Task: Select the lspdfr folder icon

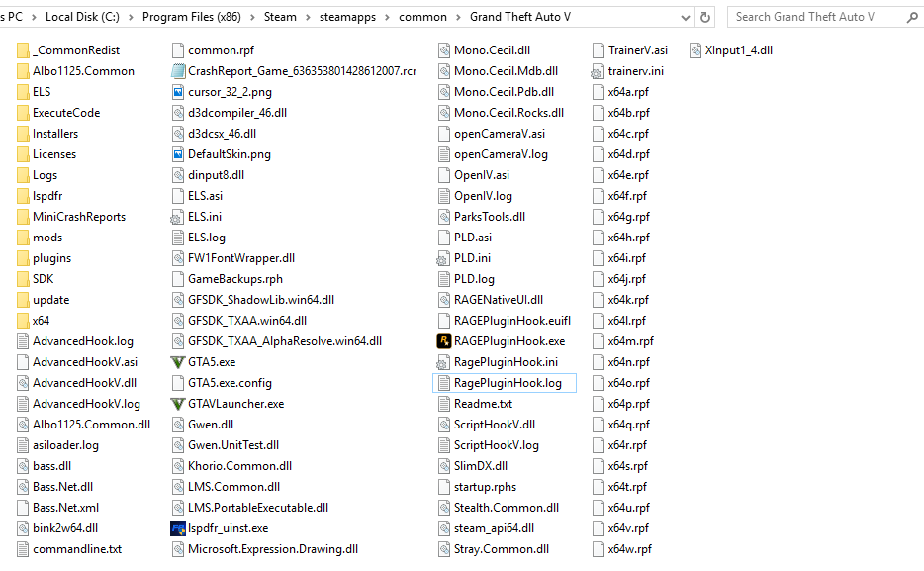Action: [23, 196]
